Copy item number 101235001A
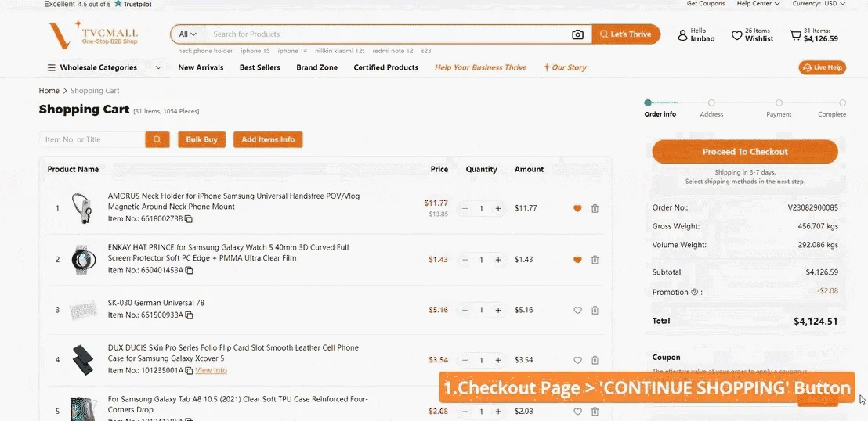 pyautogui.click(x=189, y=371)
